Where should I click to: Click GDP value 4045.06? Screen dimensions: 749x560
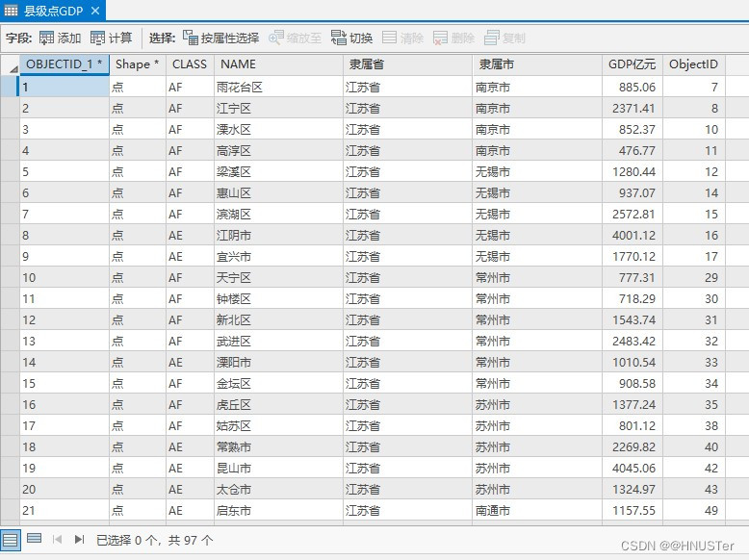click(x=633, y=469)
